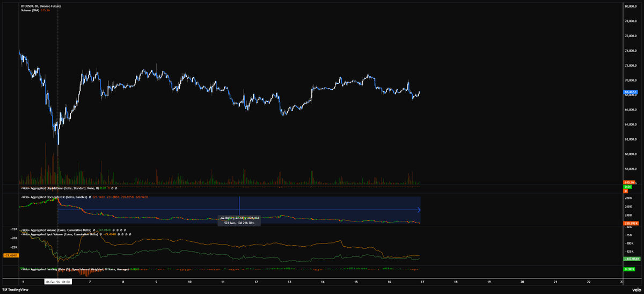Select the Volume (SMA) indicator legend
The width and height of the screenshot is (644, 294).
coord(31,11)
